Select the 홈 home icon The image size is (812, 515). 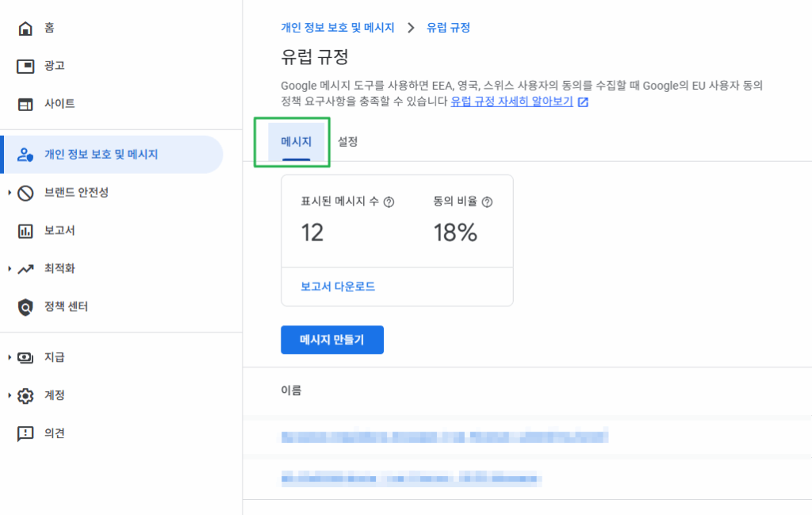(x=25, y=28)
